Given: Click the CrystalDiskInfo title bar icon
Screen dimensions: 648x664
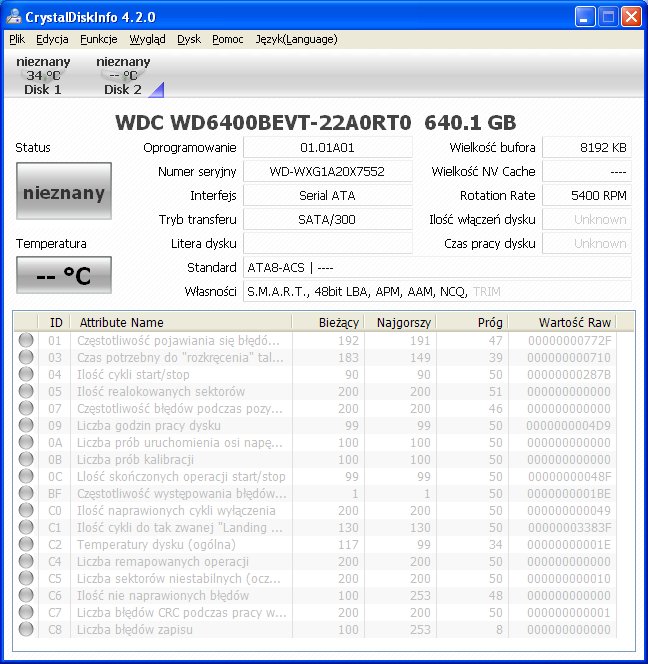Looking at the screenshot, I should [x=14, y=17].
